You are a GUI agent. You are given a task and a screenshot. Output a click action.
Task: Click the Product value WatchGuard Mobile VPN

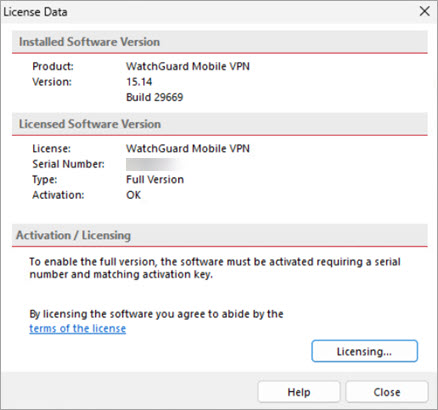pos(188,66)
